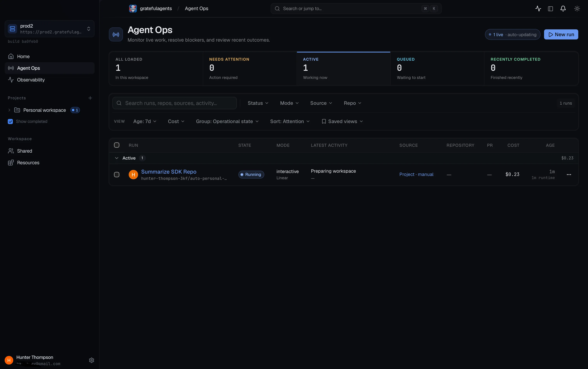Select the Needs Attention summary tab
Image resolution: width=588 pixels, height=369 pixels.
tap(250, 69)
